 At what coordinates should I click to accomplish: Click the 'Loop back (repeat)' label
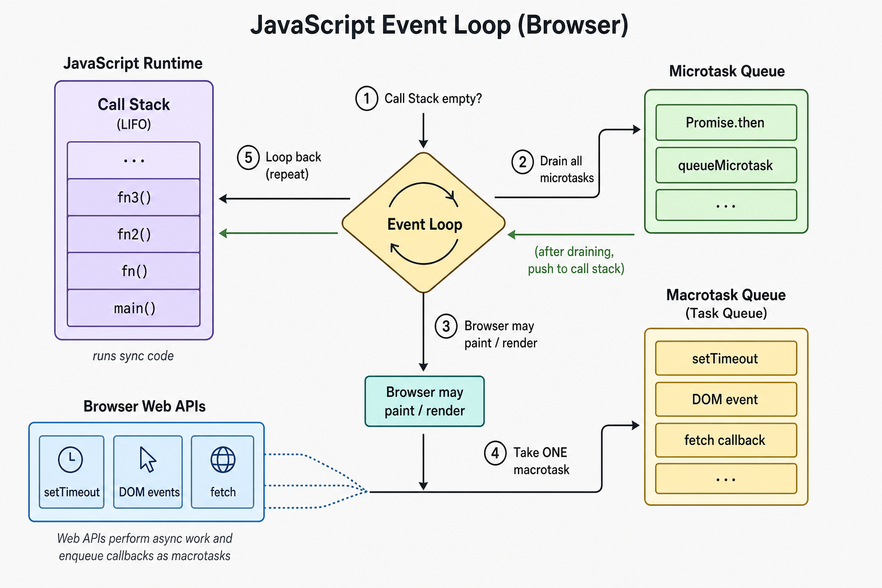tap(293, 165)
